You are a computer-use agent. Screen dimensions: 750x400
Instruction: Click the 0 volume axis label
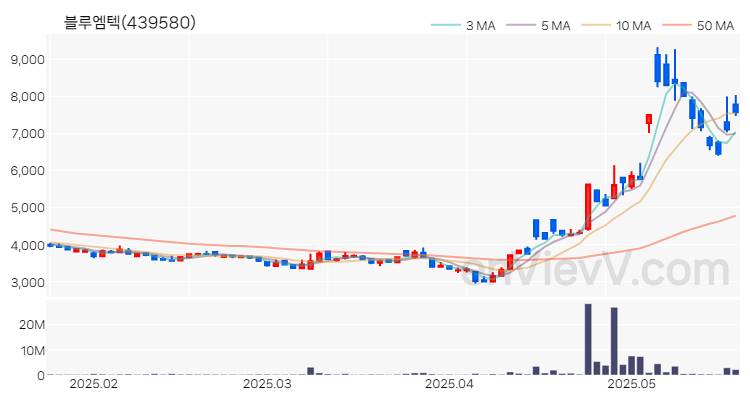(x=41, y=376)
